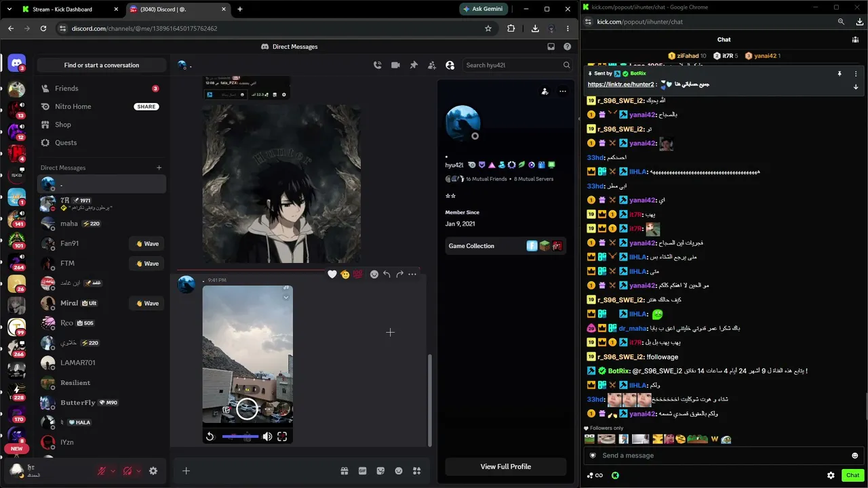Wave at Miral in the DM list
The width and height of the screenshot is (868, 488).
tap(147, 303)
